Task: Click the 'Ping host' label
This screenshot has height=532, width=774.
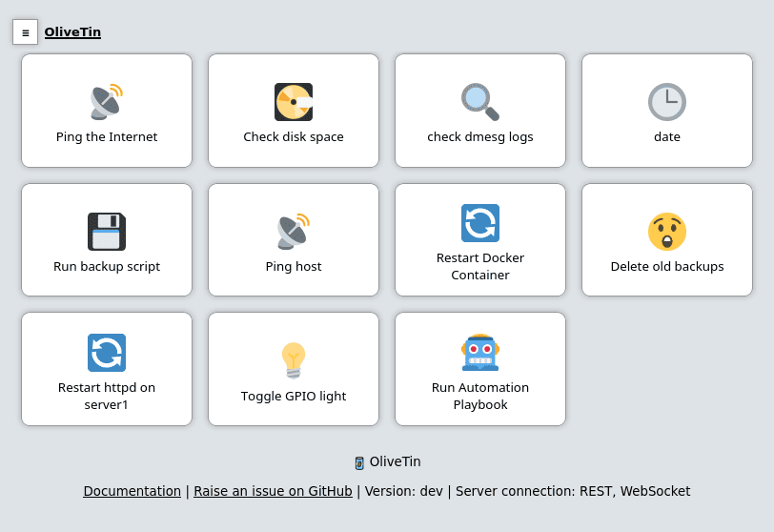Action: [x=294, y=267]
